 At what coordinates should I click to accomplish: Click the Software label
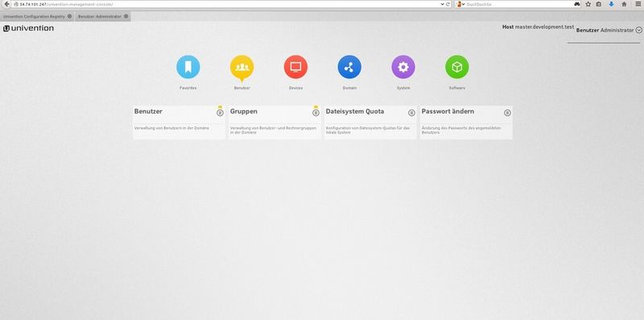pos(457,88)
